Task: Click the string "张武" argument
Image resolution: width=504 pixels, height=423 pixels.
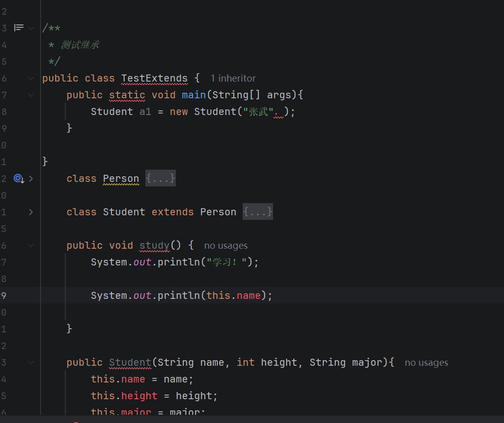Action: [258, 112]
